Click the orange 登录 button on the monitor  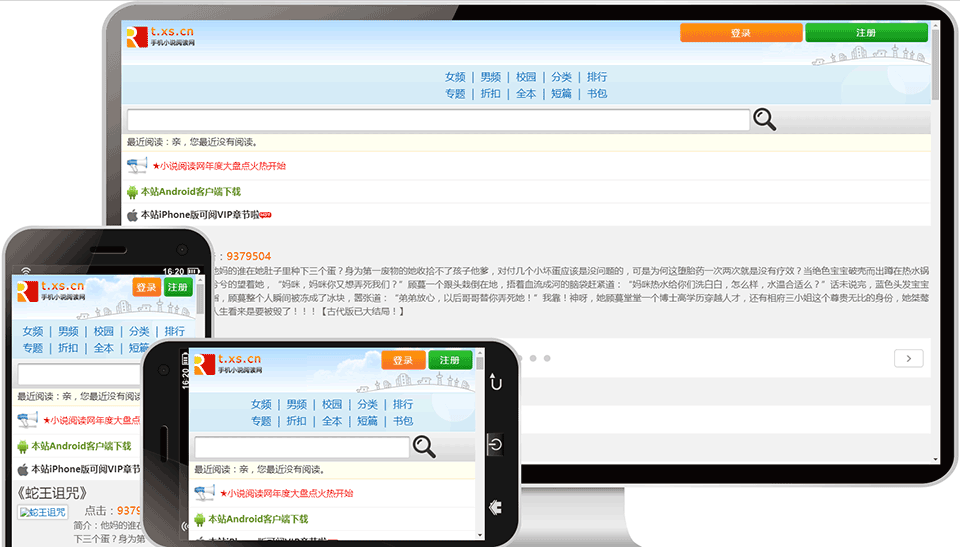(741, 33)
